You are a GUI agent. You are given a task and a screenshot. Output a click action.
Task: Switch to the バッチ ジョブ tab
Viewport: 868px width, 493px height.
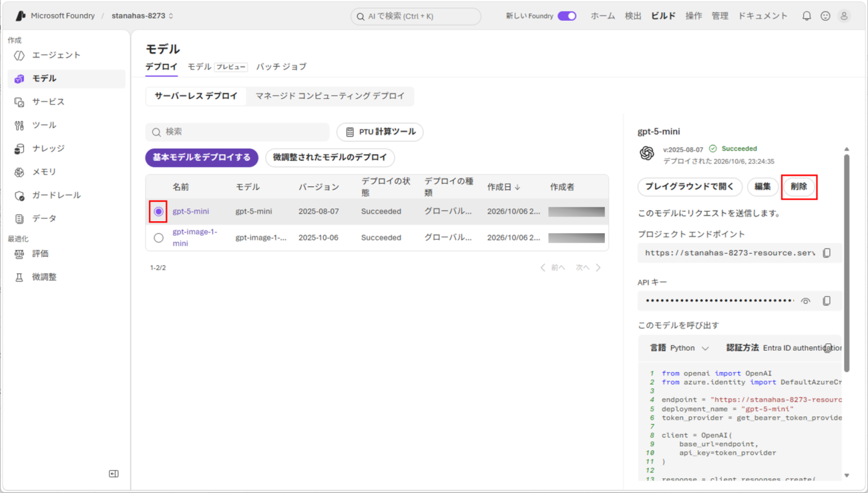click(281, 67)
